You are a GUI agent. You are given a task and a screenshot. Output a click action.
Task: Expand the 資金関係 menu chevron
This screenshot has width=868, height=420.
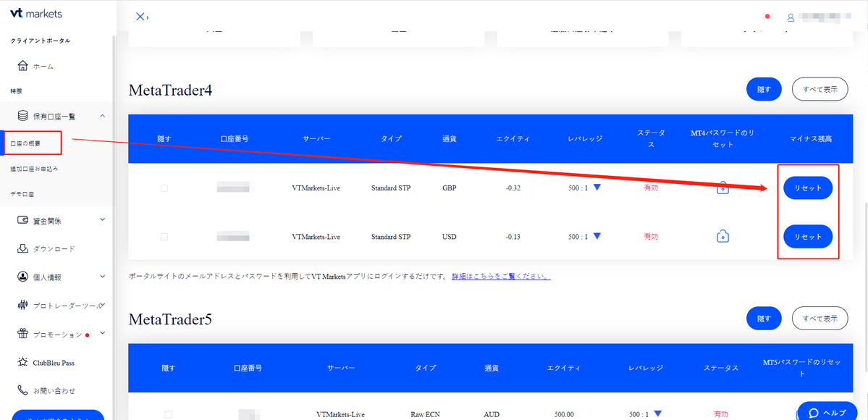[x=102, y=219]
